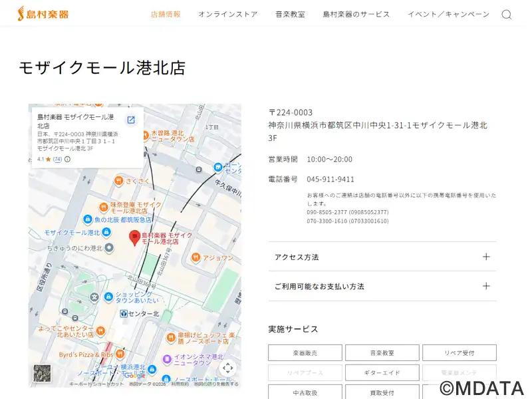
Task: Open the 音楽教室 menu item
Action: pos(290,15)
